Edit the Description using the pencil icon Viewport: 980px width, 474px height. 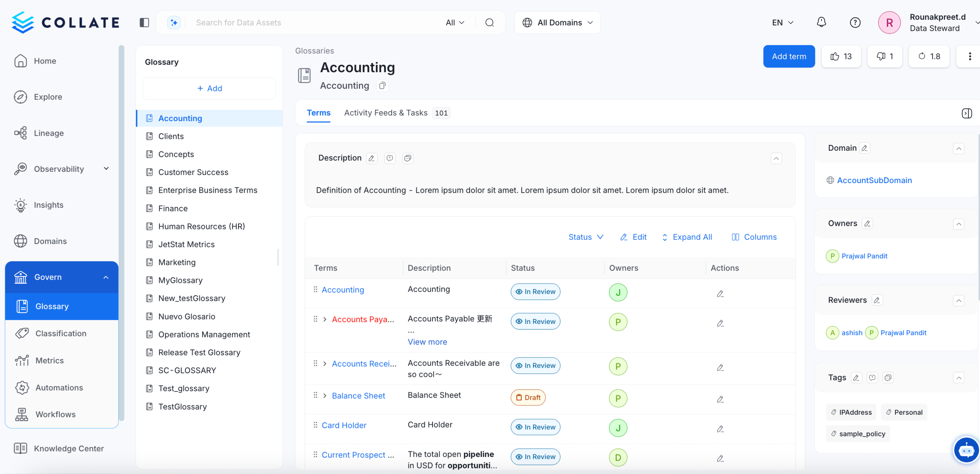tap(372, 158)
